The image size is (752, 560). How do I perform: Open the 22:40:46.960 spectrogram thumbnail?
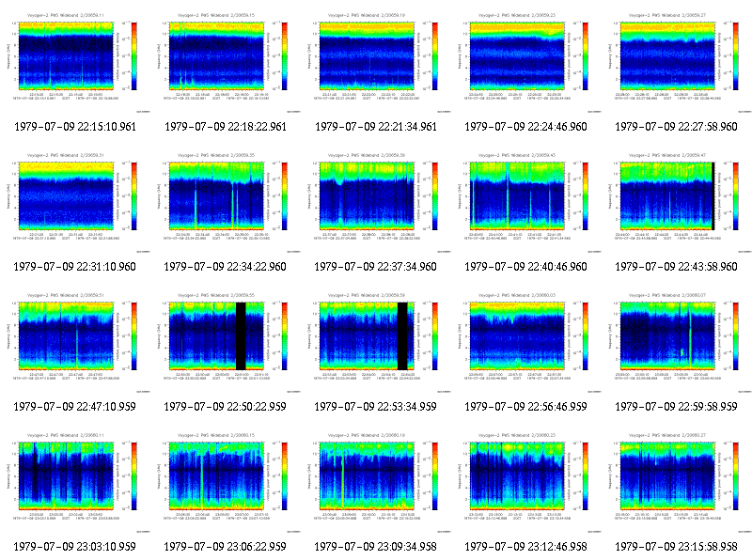pos(526,202)
